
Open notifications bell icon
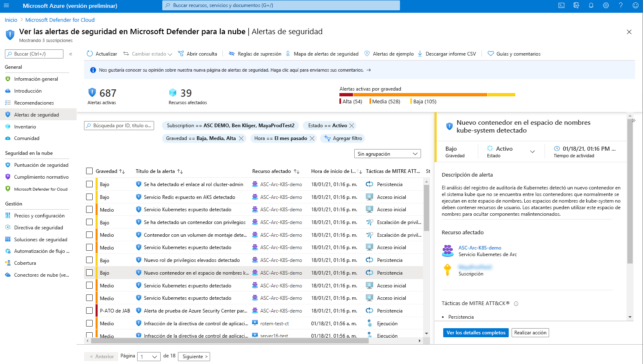pyautogui.click(x=591, y=6)
